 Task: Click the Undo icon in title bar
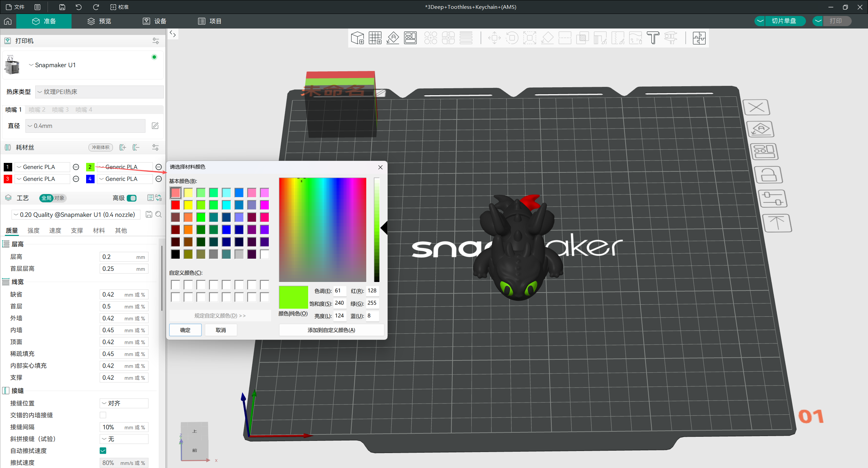coord(79,7)
